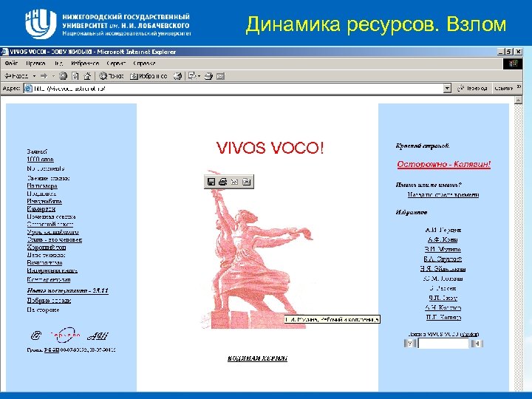The image size is (532, 399).
Task: Open the 'Камертон' link in left column
Action: click(41, 209)
